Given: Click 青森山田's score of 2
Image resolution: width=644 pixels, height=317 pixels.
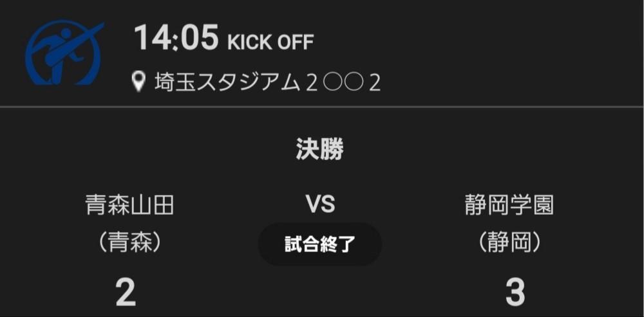Looking at the screenshot, I should click(126, 293).
